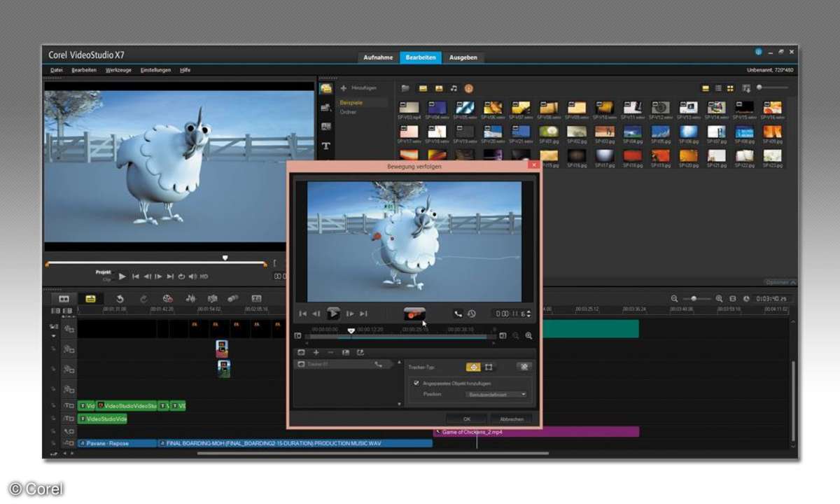Step to previous frame in tracking dialog
The image size is (840, 504).
(316, 314)
